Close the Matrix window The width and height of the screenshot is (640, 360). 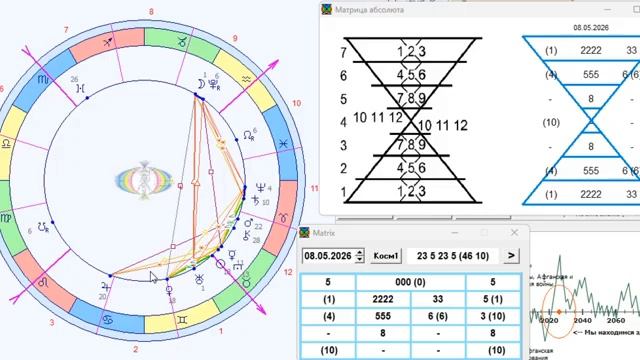pyautogui.click(x=514, y=233)
